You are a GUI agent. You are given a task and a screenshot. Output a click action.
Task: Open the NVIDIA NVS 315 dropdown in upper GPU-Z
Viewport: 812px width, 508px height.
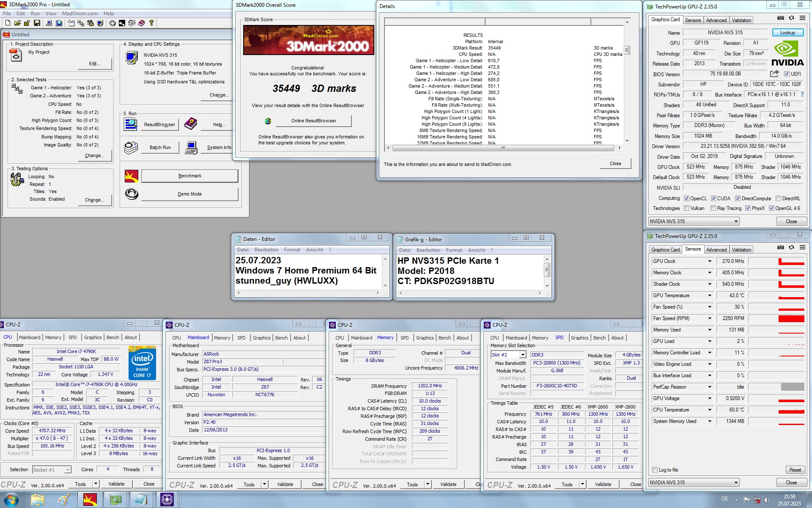(694, 221)
